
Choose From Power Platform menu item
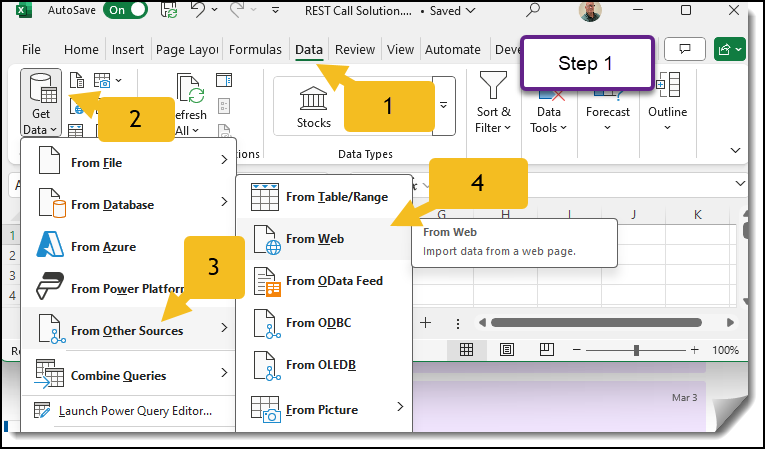coord(129,287)
